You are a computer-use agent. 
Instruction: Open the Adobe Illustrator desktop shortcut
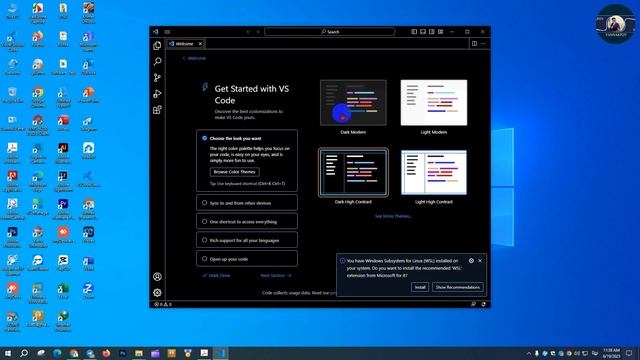pos(63,152)
